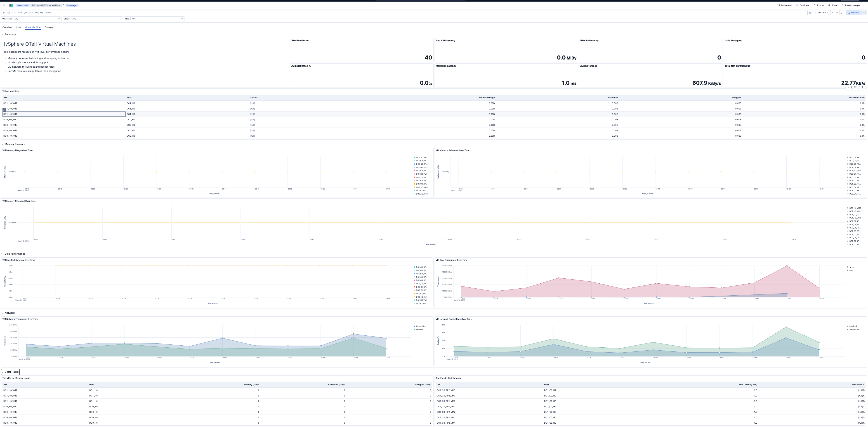Toggle DC0_H0_VM1 in VM Memory Usage legend

pos(421,157)
